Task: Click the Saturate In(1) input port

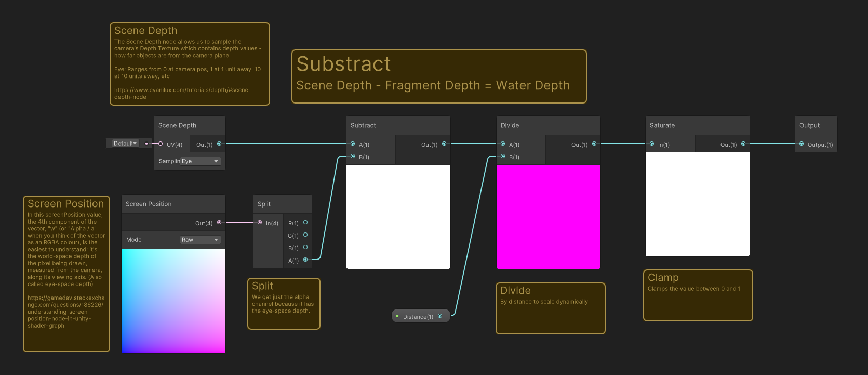Action: point(652,144)
